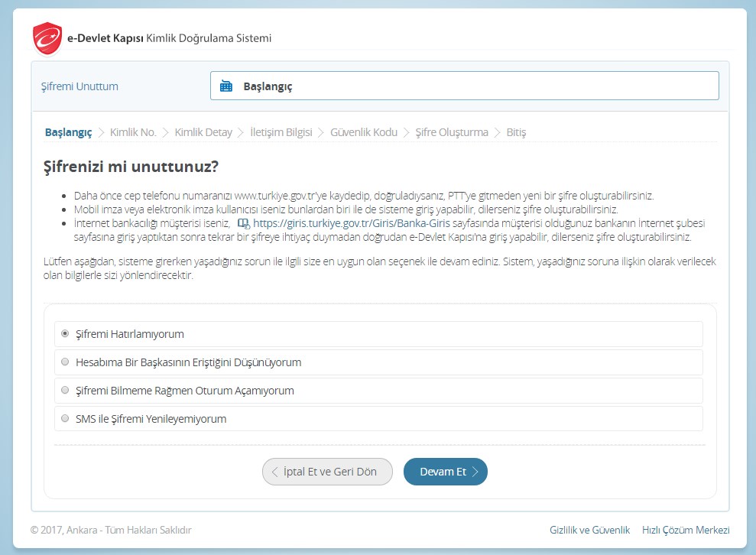
Task: Go to Şifre Oluşturma step
Action: point(452,132)
